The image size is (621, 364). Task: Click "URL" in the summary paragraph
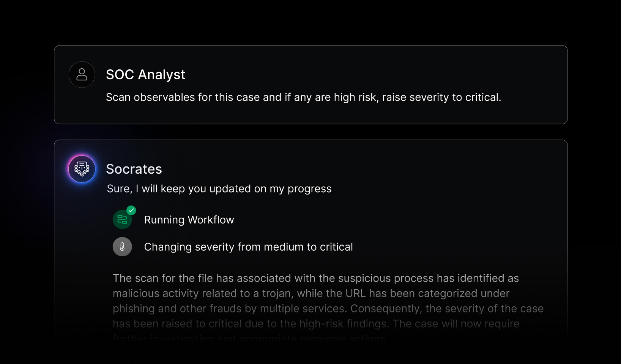[356, 293]
